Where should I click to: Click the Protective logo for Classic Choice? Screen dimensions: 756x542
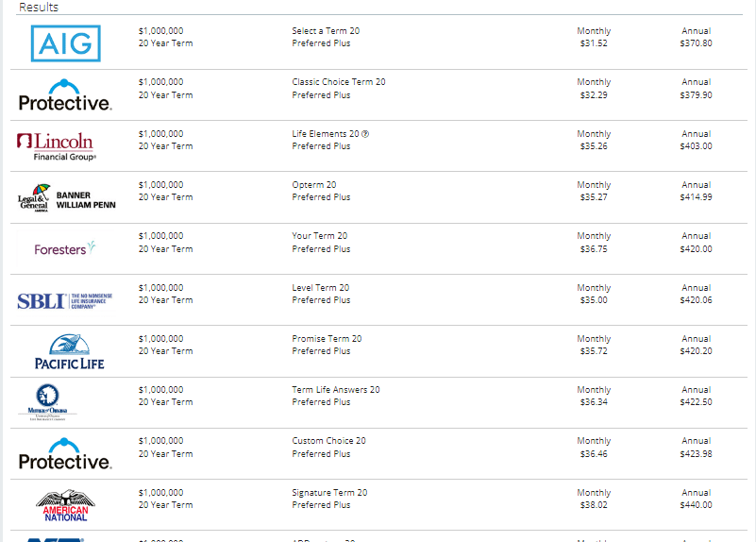click(x=65, y=95)
